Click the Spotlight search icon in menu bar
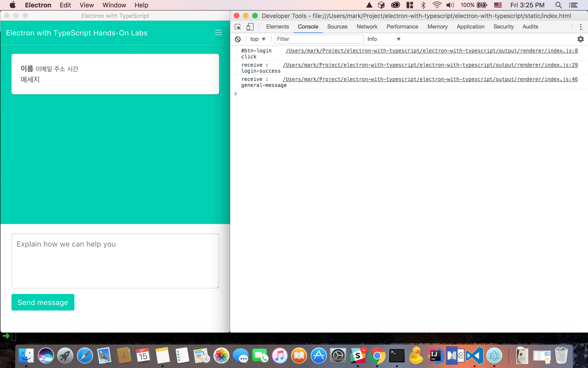The height and width of the screenshot is (368, 588). 558,5
